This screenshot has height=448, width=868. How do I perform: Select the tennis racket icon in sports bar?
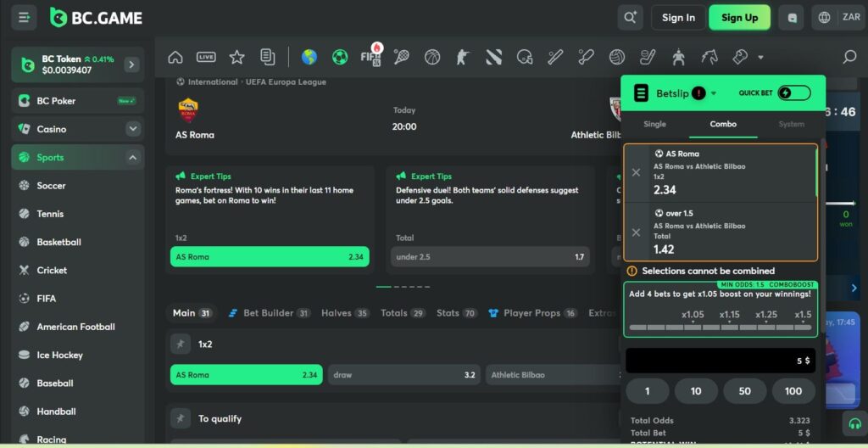click(x=401, y=57)
